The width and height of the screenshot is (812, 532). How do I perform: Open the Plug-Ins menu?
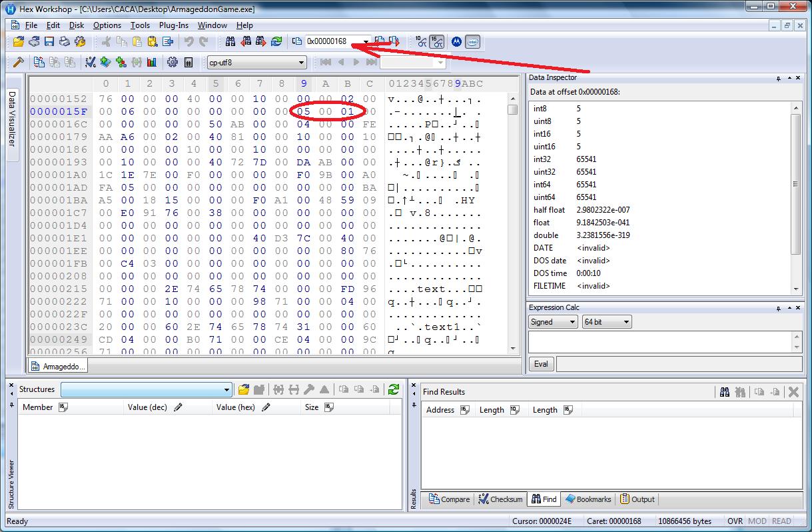(x=173, y=25)
